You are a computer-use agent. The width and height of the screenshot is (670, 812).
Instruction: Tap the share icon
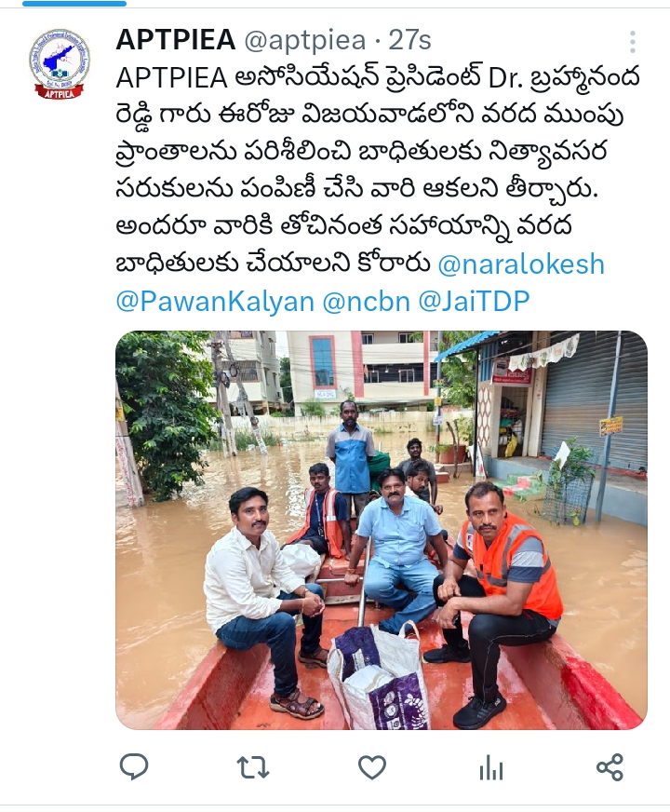(610, 767)
